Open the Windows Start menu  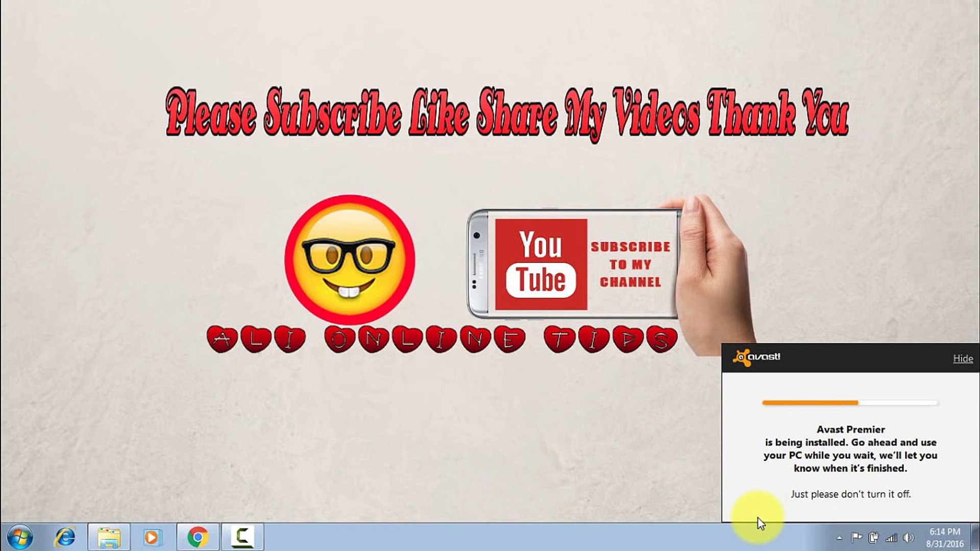pos(20,537)
